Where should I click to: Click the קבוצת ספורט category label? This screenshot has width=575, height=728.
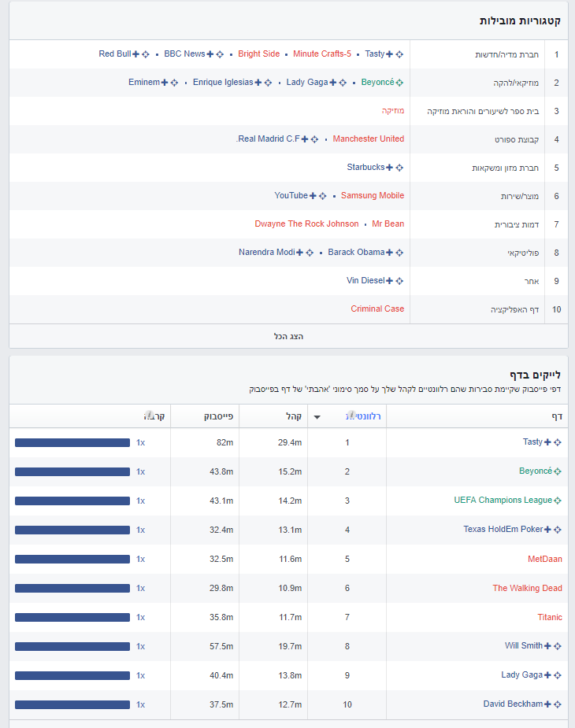(517, 140)
